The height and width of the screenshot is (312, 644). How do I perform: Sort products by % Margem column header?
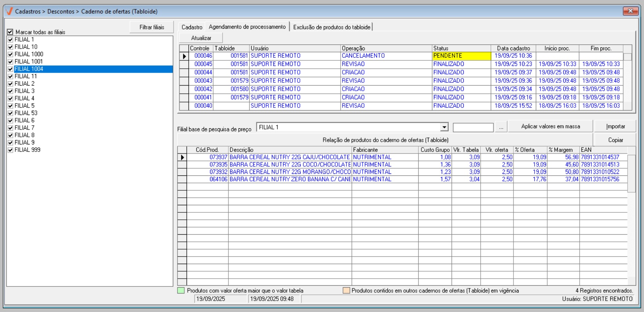pos(562,150)
